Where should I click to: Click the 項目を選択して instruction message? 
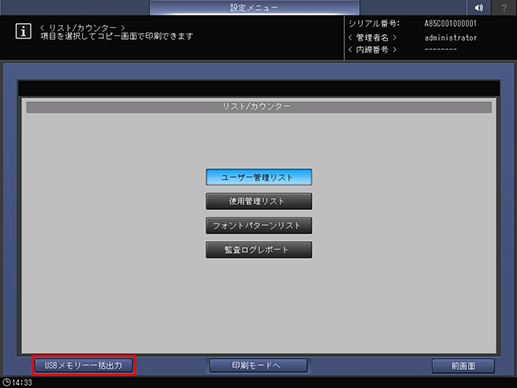pos(117,36)
